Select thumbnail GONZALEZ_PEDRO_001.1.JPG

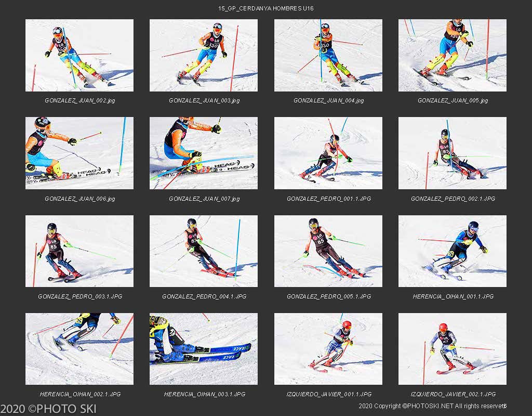[328, 153]
